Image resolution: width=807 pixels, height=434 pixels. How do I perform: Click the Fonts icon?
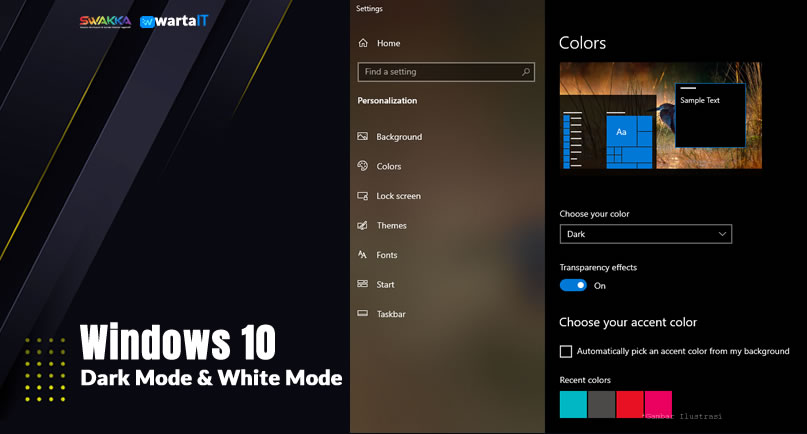363,255
